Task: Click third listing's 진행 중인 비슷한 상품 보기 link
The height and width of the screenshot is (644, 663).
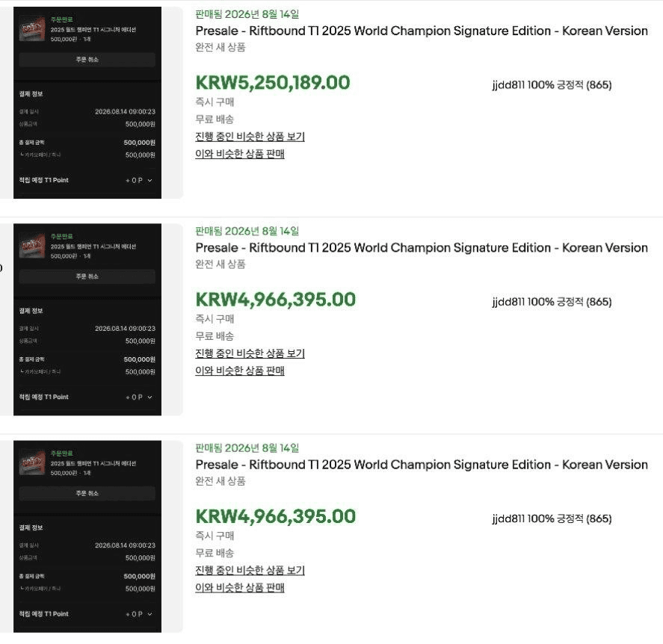Action: pyautogui.click(x=250, y=570)
